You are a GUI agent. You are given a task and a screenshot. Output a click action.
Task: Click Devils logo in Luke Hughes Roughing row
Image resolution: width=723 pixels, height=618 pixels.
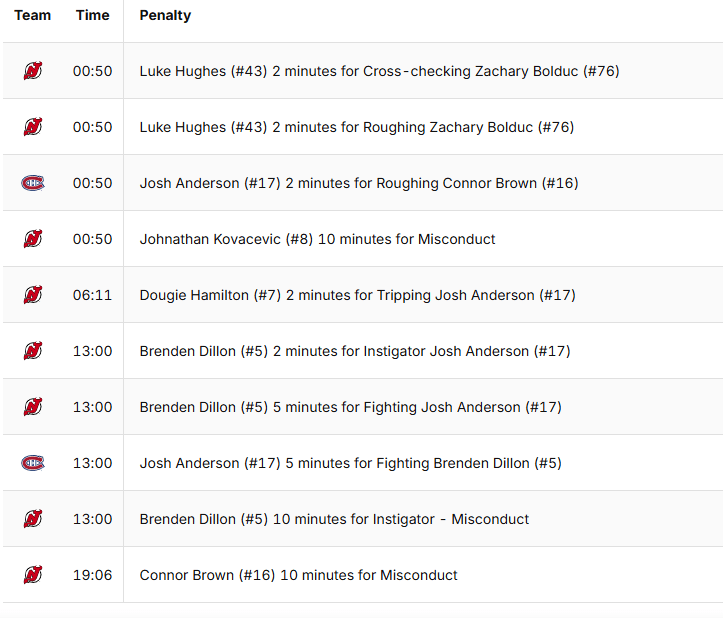click(33, 127)
